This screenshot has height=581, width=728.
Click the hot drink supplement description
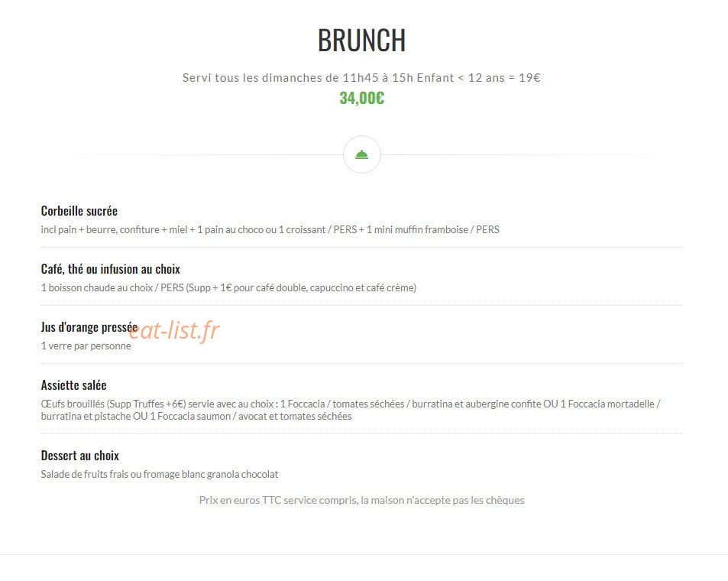pyautogui.click(x=228, y=287)
